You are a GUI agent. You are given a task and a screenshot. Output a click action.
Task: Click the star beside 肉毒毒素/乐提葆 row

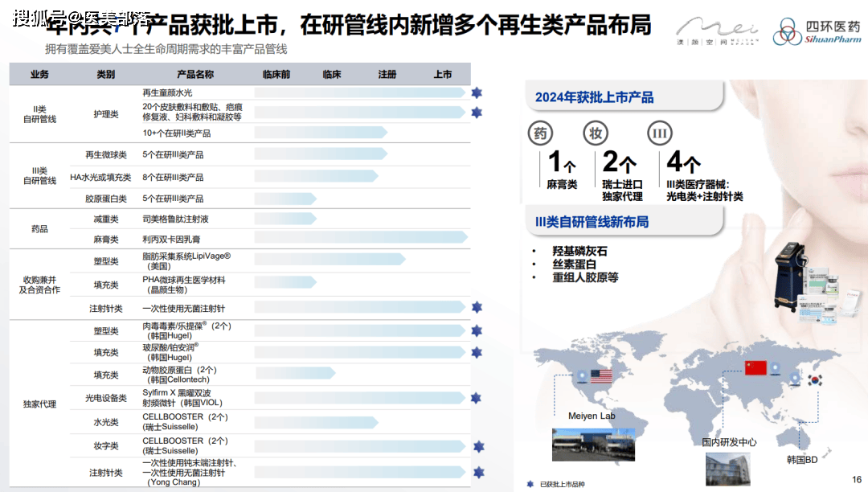pos(477,331)
